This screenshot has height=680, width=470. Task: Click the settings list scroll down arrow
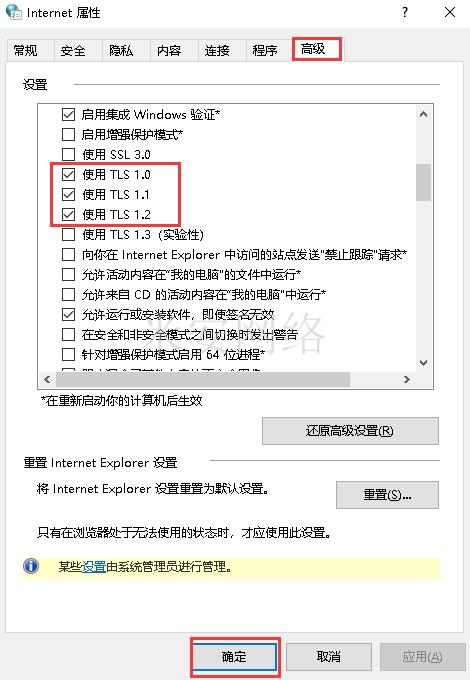(424, 363)
